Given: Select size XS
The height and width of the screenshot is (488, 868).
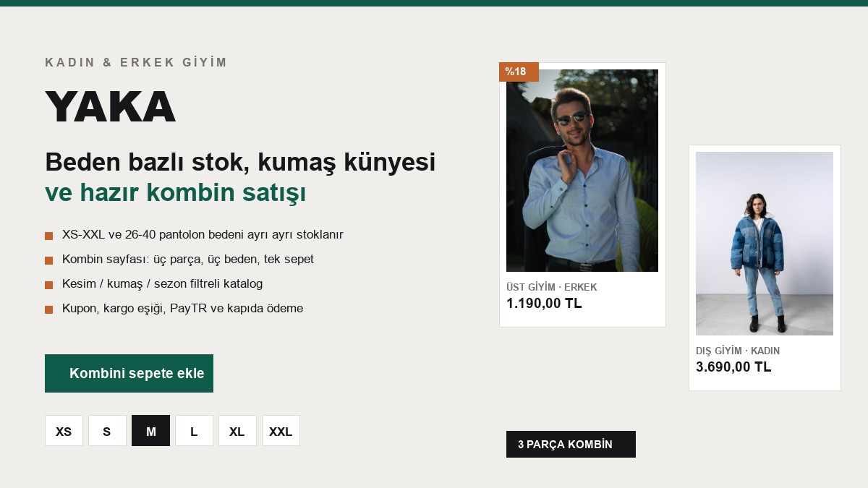Looking at the screenshot, I should [x=64, y=431].
